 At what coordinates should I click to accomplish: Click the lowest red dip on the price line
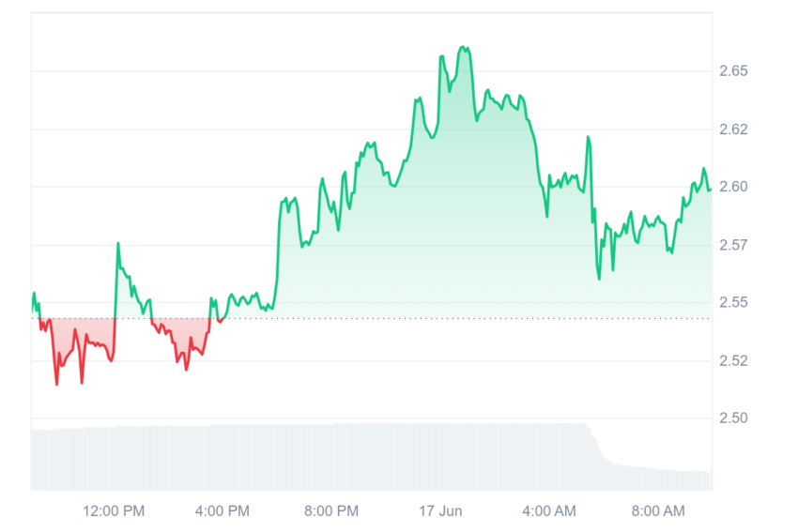(56, 384)
